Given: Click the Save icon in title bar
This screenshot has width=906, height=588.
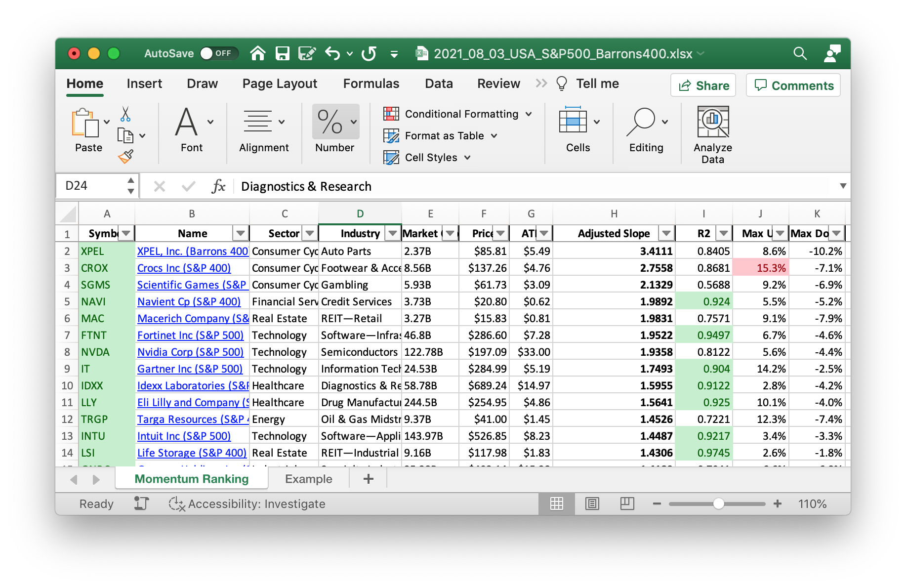Looking at the screenshot, I should coord(282,53).
